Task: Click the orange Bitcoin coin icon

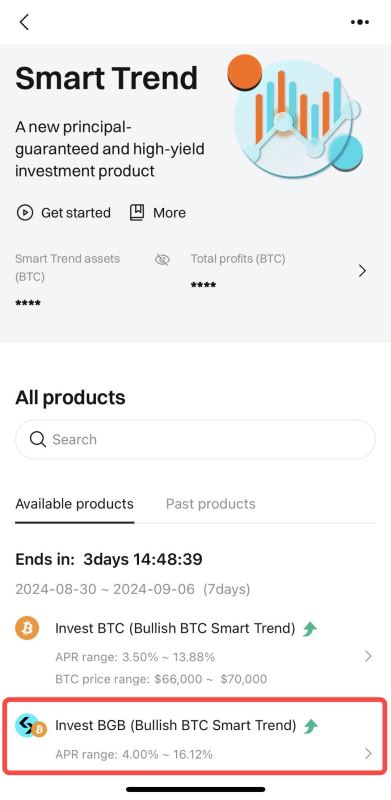Action: click(27, 628)
